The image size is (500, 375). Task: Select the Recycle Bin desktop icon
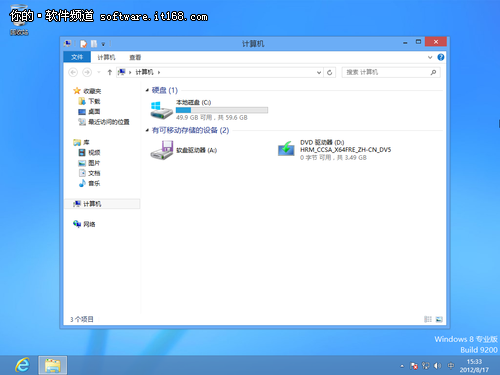[x=19, y=20]
